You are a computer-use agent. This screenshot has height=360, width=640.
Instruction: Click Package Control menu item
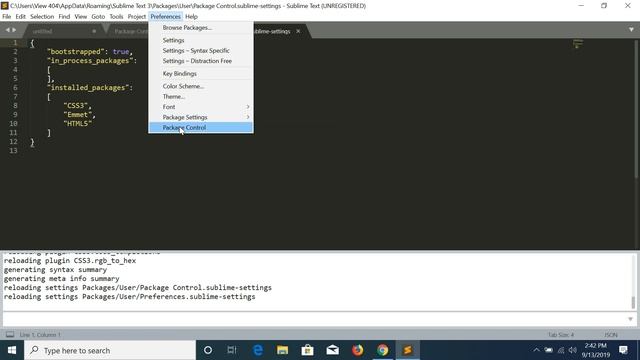coord(200,128)
